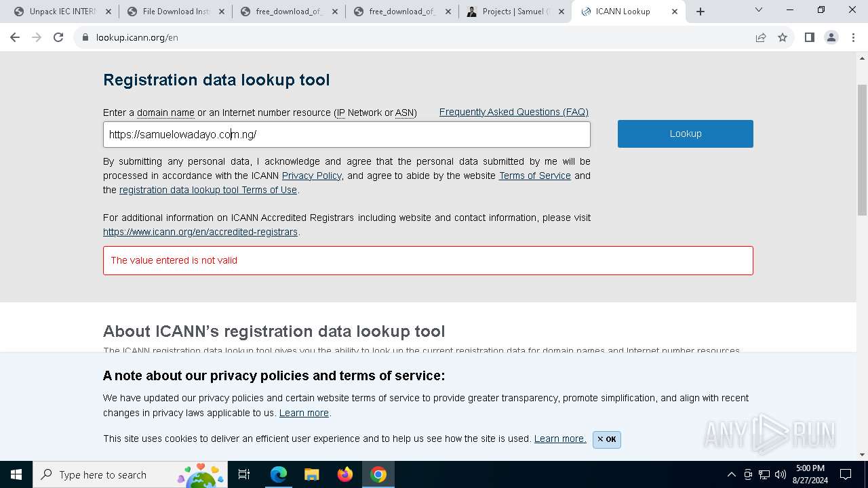
Task: Click the page vertical scrollbar thumb
Action: (862, 149)
